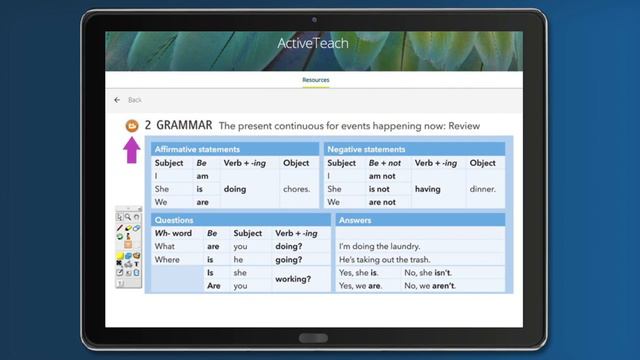640x360 pixels.
Task: Click 'working?' in the Questions table
Action: (x=293, y=279)
